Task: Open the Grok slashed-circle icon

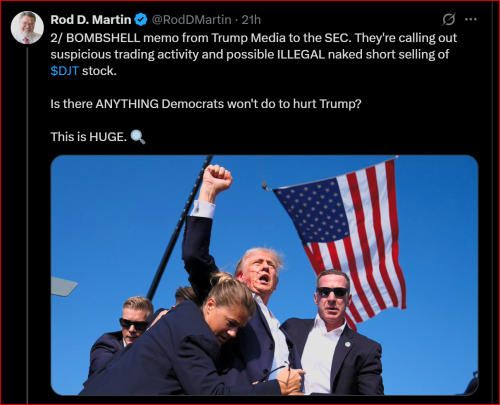Action: (x=449, y=19)
